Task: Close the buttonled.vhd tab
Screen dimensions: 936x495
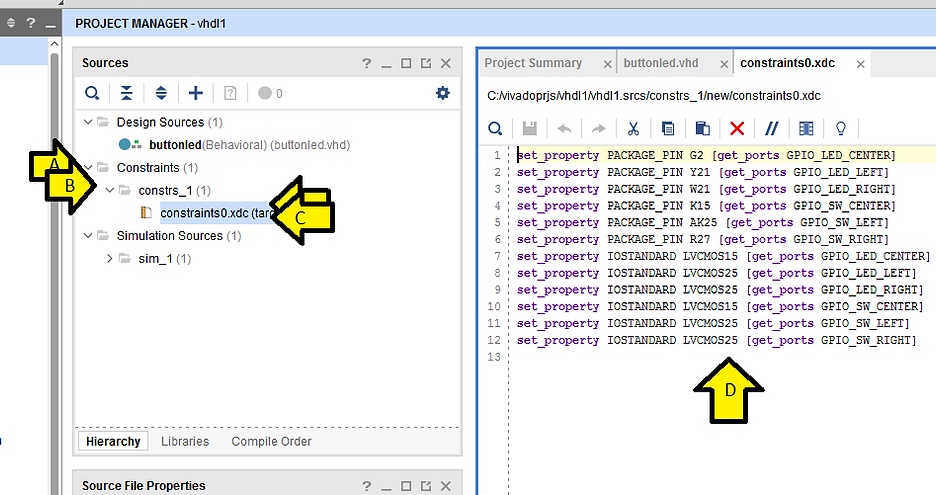Action: coord(724,64)
